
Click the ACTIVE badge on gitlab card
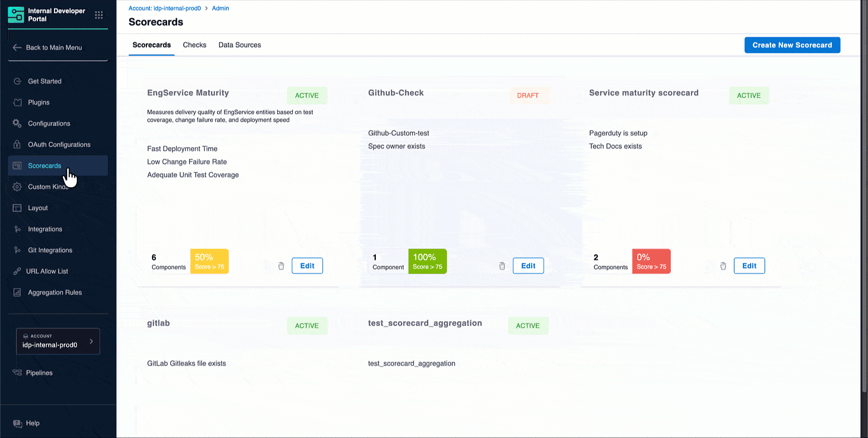coord(307,326)
